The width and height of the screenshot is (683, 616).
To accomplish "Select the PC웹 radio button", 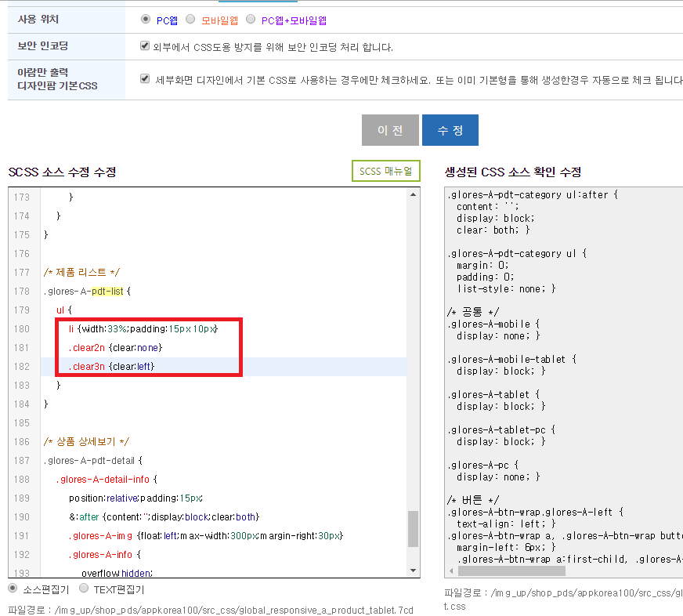I will (x=146, y=19).
